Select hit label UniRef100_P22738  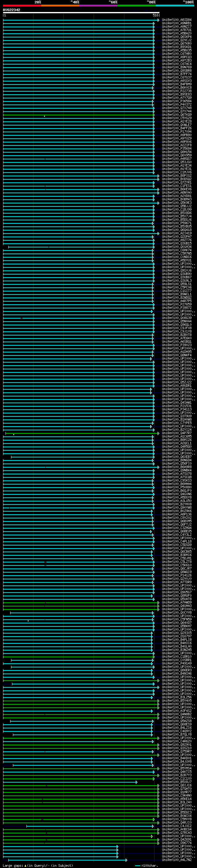[177, 91]
